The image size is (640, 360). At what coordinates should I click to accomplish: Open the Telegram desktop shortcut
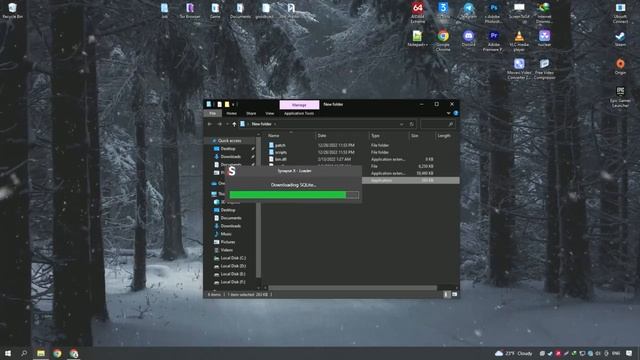point(468,11)
